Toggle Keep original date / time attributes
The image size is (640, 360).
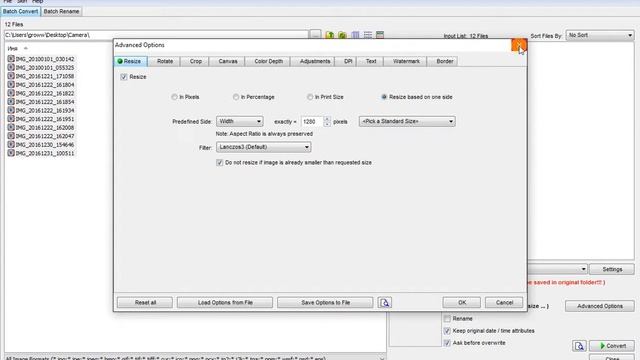[x=447, y=331]
